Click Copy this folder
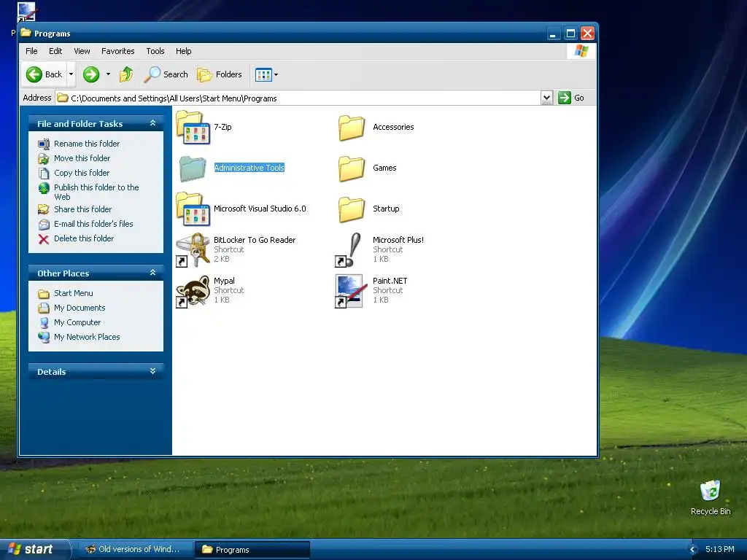Screen dimensions: 747x560 coord(82,173)
